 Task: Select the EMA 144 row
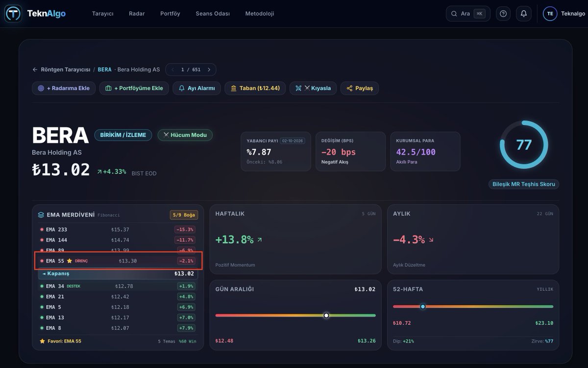[x=118, y=240]
